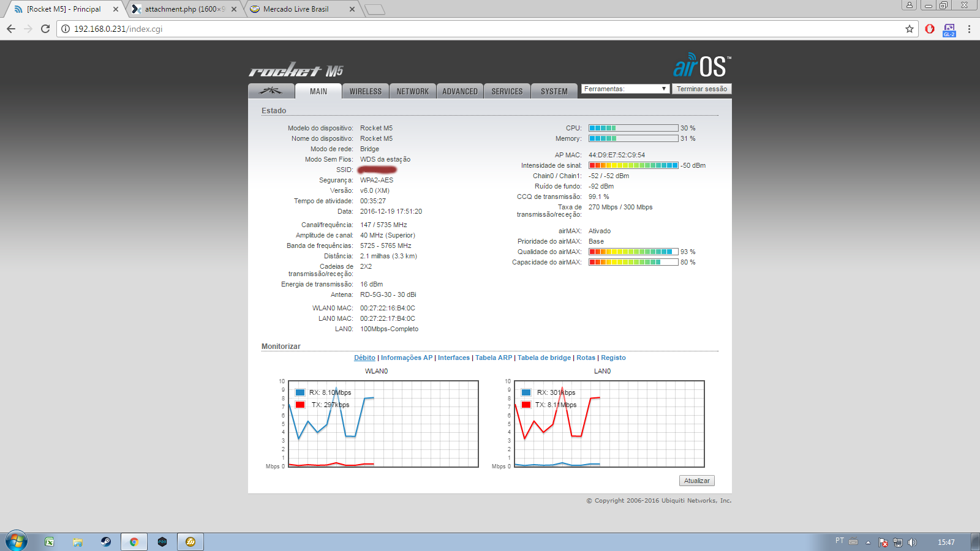Open the on-screen keyboard tray icon

pyautogui.click(x=853, y=541)
